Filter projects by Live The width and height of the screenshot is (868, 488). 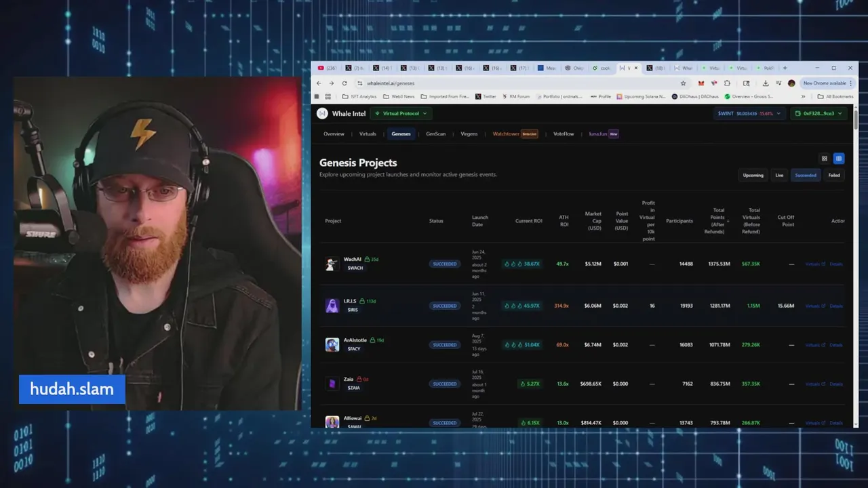(x=779, y=175)
